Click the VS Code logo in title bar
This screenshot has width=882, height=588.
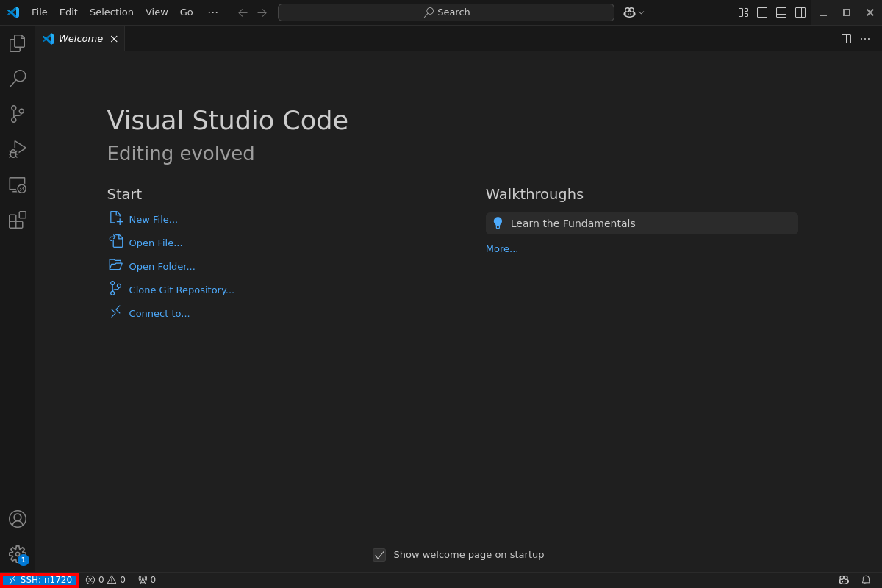coord(13,12)
